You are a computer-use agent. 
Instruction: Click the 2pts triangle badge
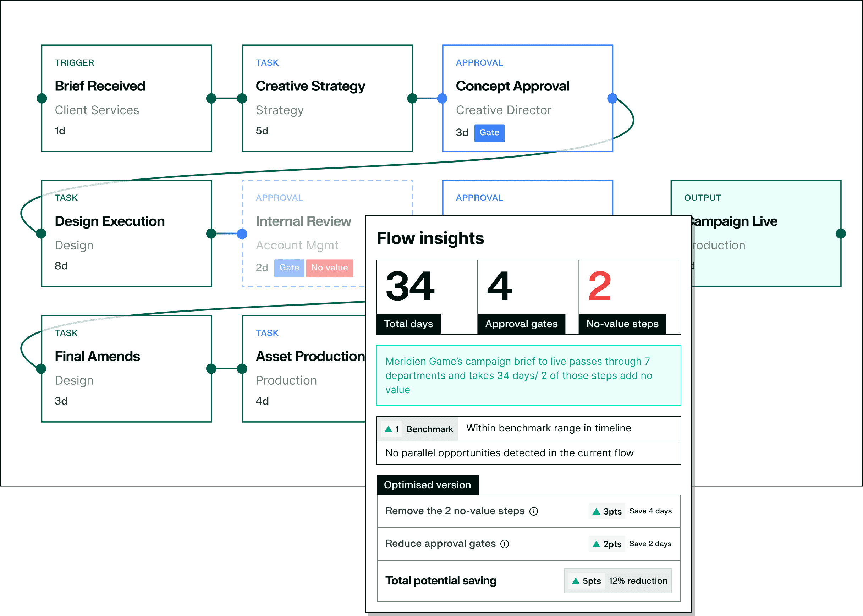tap(606, 544)
